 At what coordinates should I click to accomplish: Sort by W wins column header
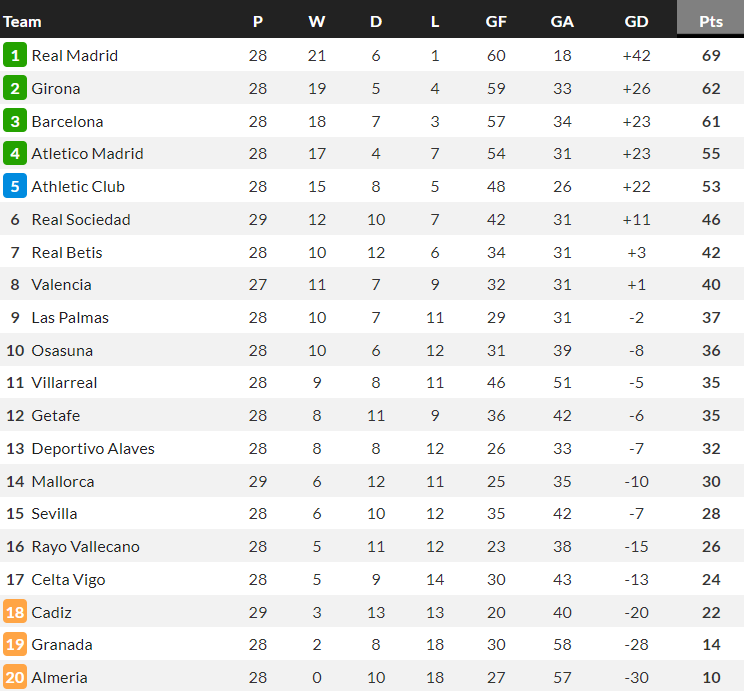317,22
